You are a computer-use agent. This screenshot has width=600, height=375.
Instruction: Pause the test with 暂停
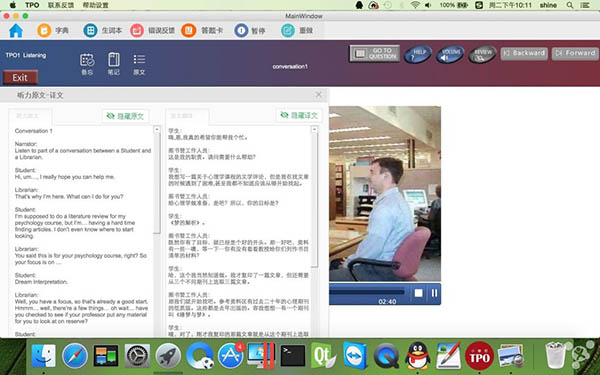tap(250, 31)
